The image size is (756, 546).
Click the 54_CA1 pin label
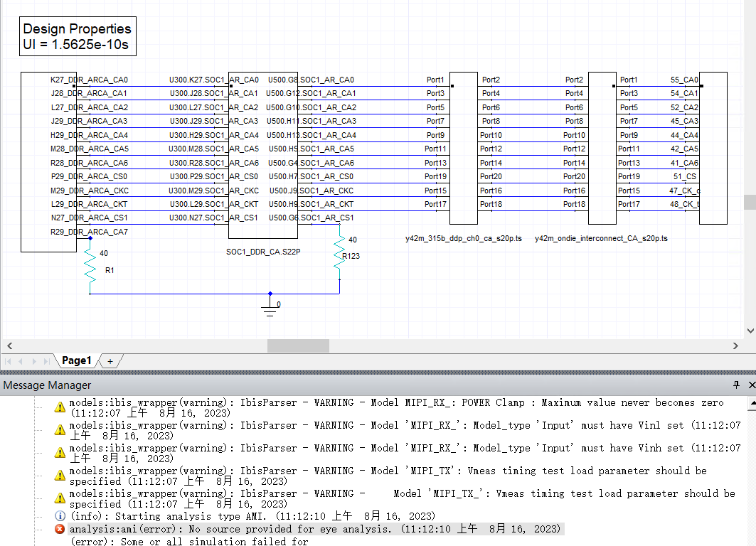tap(684, 93)
